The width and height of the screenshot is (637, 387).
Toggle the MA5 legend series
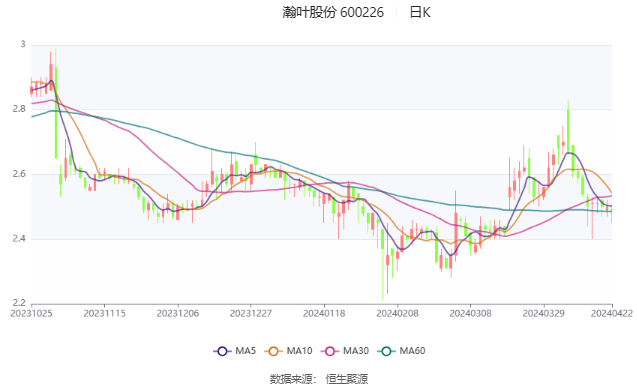tap(234, 351)
